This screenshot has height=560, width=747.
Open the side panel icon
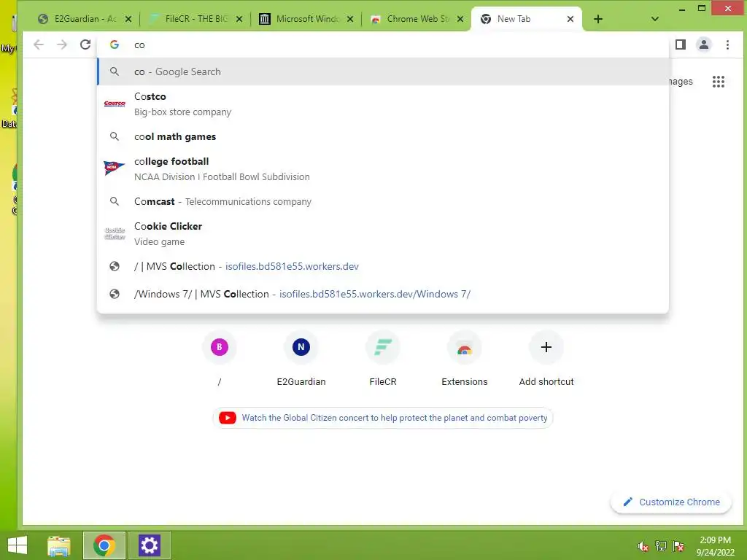681,44
